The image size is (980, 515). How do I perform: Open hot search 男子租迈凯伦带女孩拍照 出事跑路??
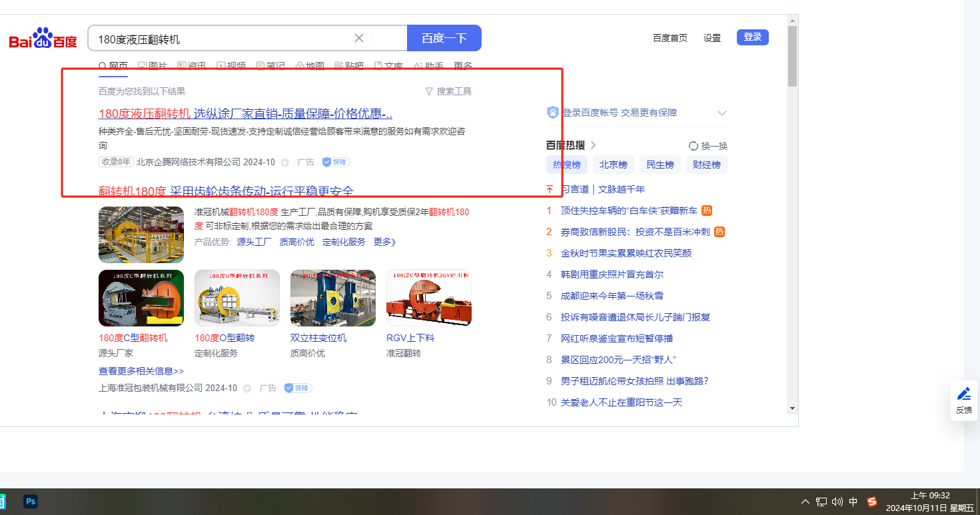(634, 381)
